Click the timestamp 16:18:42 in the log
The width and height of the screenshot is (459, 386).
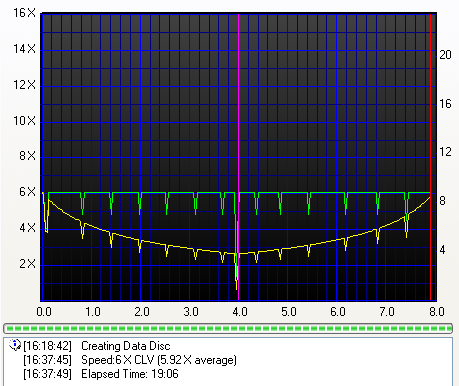click(48, 346)
